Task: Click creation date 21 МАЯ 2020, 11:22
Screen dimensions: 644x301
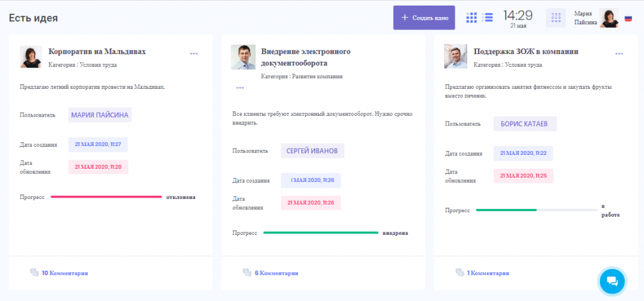Action: click(x=523, y=154)
